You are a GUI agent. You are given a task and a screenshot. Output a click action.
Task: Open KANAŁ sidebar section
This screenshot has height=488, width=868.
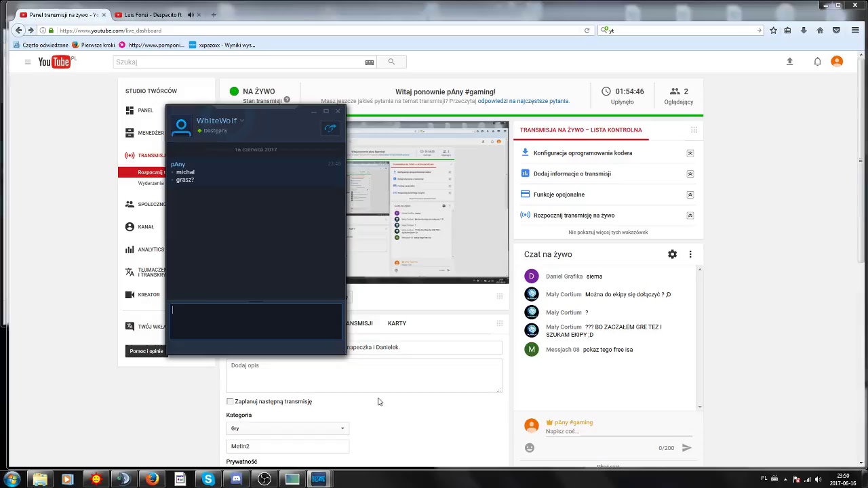pos(146,227)
